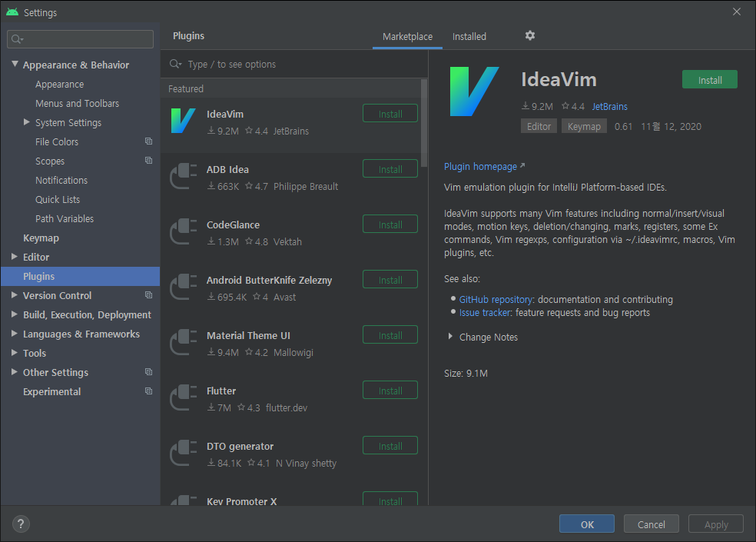
Task: Click the Material Theme UI plugin icon
Action: pos(183,342)
